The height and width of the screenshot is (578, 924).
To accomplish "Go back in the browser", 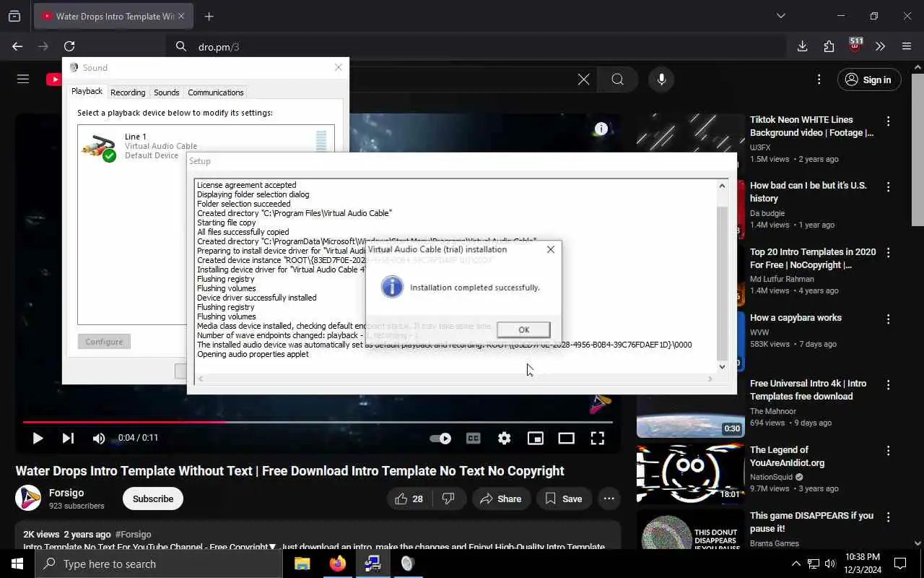I will (x=17, y=46).
